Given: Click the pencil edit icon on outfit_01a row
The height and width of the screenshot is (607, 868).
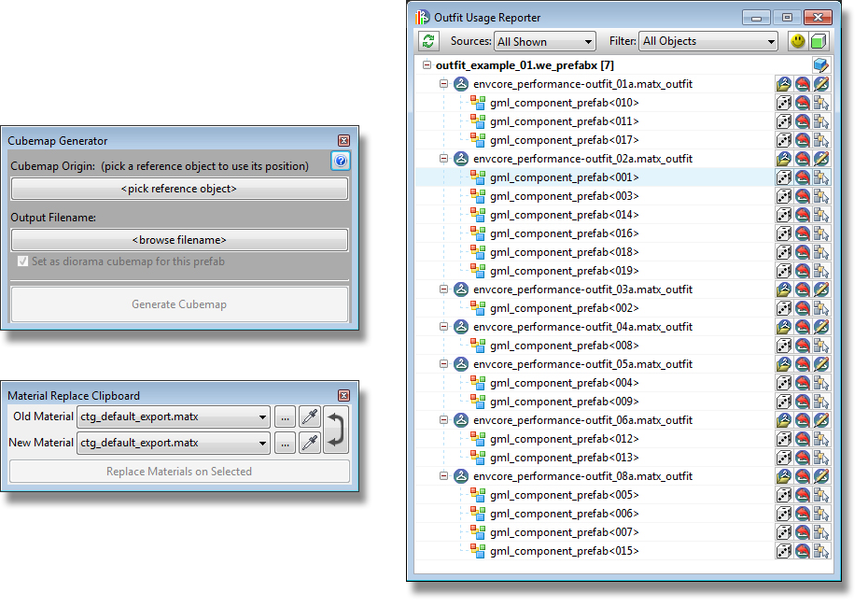Looking at the screenshot, I should click(821, 84).
